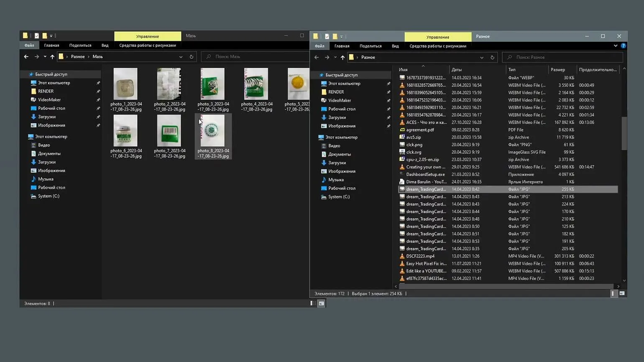Open the help icon in the right window
The width and height of the screenshot is (644, 362).
click(x=623, y=46)
